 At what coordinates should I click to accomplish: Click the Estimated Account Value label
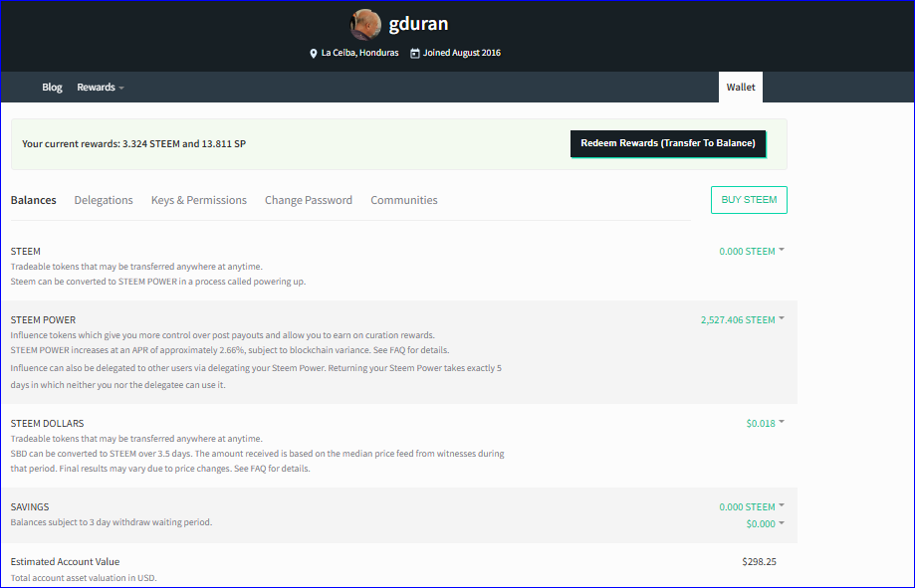(65, 561)
